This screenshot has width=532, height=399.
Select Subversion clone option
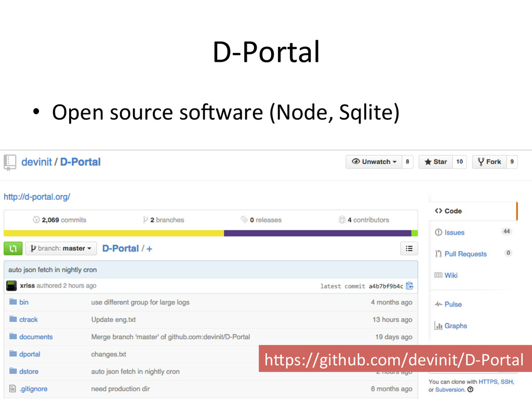click(x=450, y=390)
